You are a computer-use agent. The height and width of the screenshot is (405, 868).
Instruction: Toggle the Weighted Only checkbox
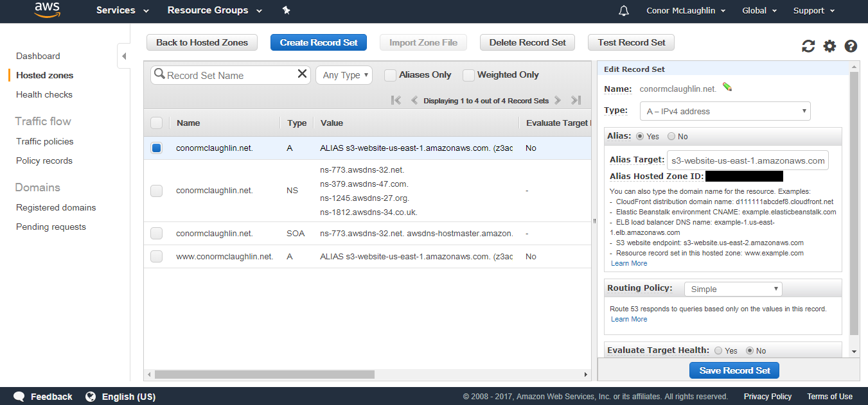(468, 75)
